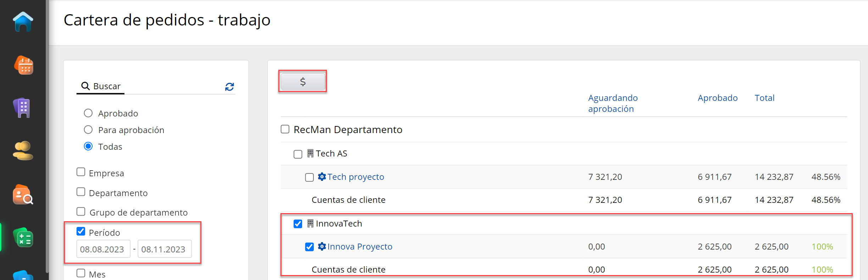Image resolution: width=868 pixels, height=280 pixels.
Task: Open the green calculator icon in sidebar
Action: click(x=23, y=238)
